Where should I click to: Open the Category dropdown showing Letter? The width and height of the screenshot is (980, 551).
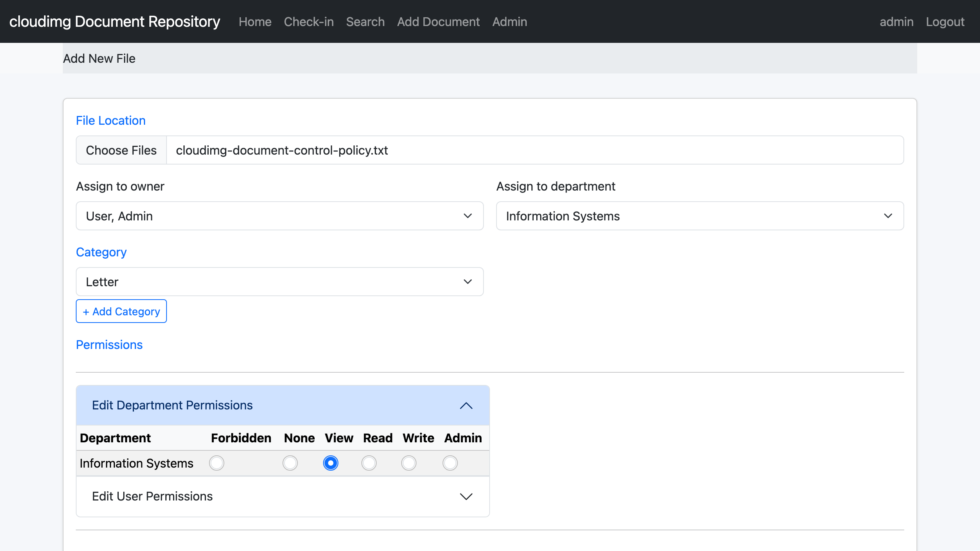(x=280, y=282)
